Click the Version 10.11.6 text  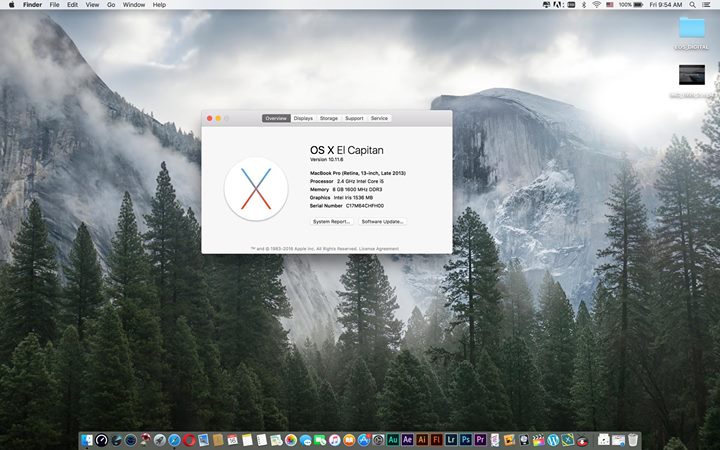click(326, 159)
